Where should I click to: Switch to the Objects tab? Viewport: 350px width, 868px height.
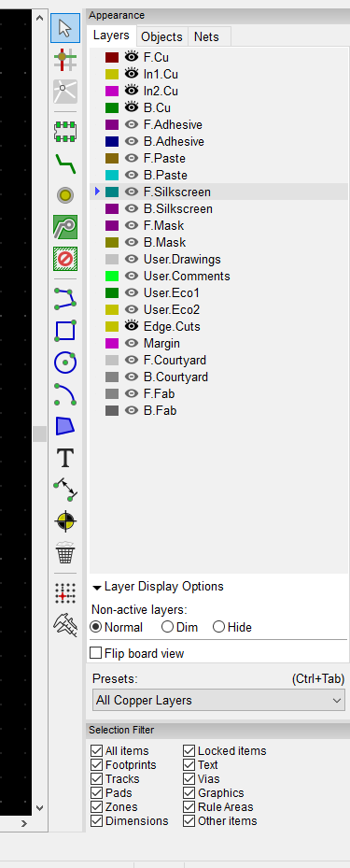(162, 36)
